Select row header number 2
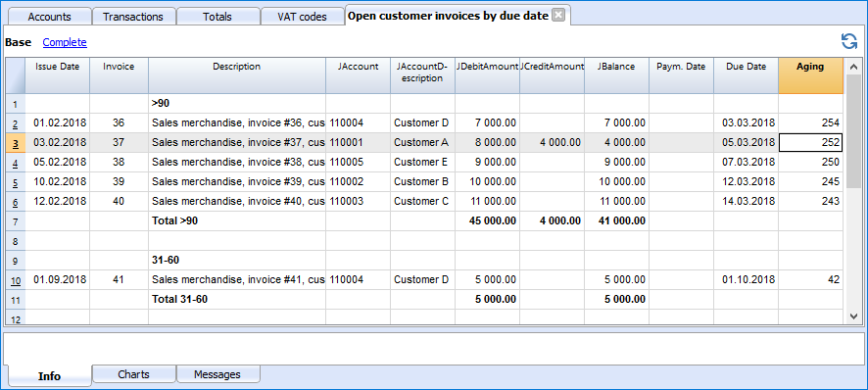 coord(15,123)
